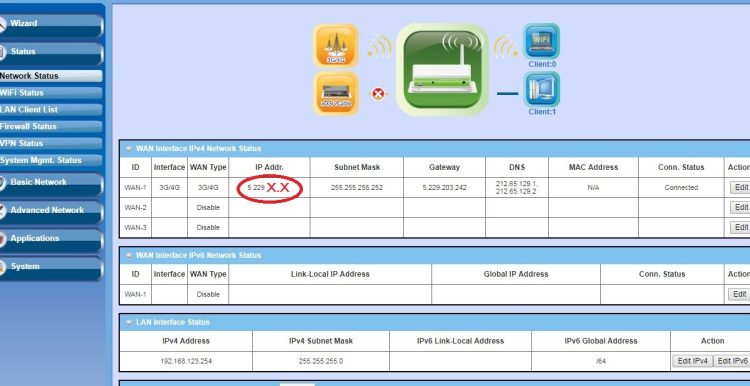Click the WAN-3 Disable WAN type cell
This screenshot has width=750, height=386.
pos(208,228)
